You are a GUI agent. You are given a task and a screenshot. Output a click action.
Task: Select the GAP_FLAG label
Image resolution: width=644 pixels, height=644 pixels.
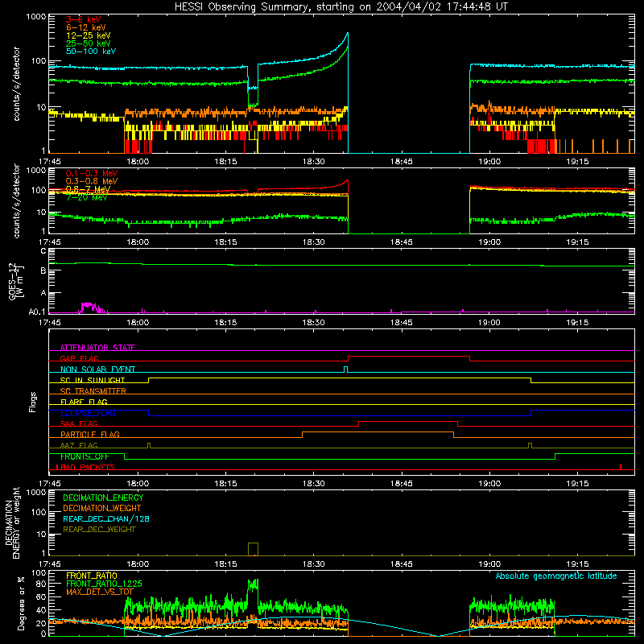point(79,358)
